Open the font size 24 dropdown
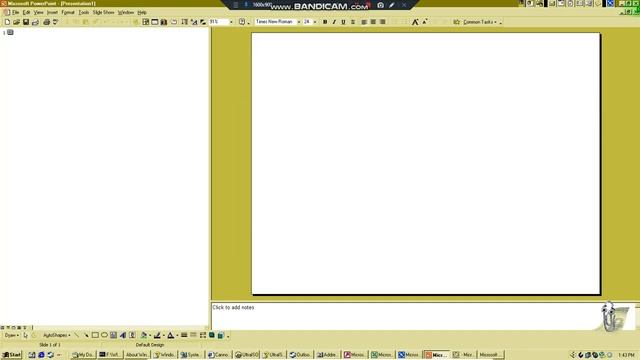The image size is (640, 360). (315, 22)
